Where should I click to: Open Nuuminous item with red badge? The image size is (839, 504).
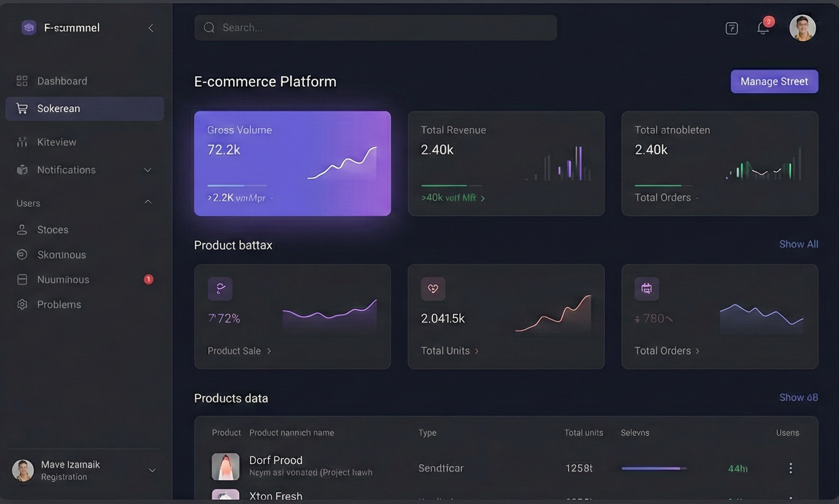click(63, 279)
